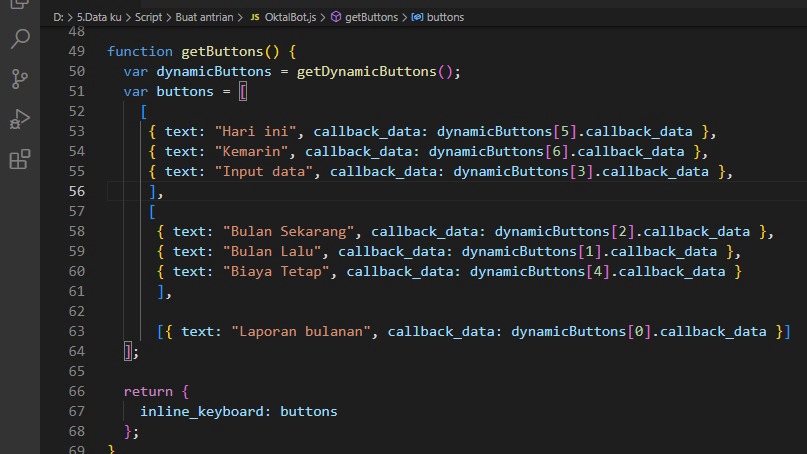
Task: Place cursor on "Bulan Lalu" string
Action: pyautogui.click(x=272, y=251)
